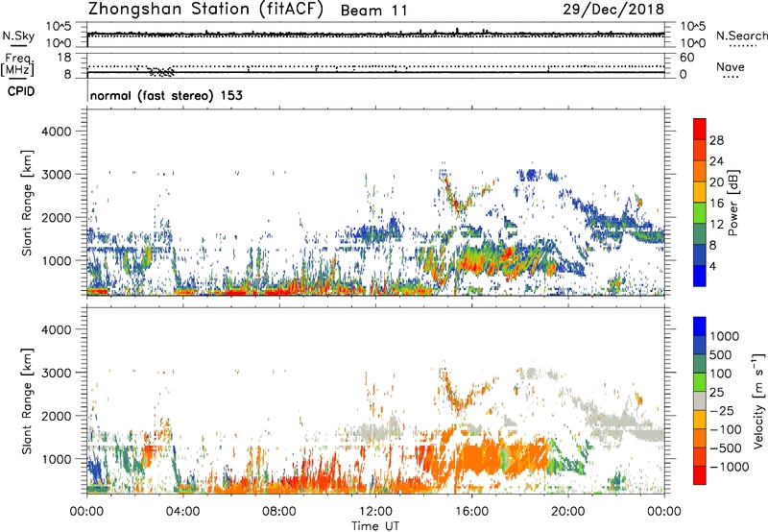Click the '08:00' time axis tick
This screenshot has height=532, width=768.
pyautogui.click(x=279, y=512)
